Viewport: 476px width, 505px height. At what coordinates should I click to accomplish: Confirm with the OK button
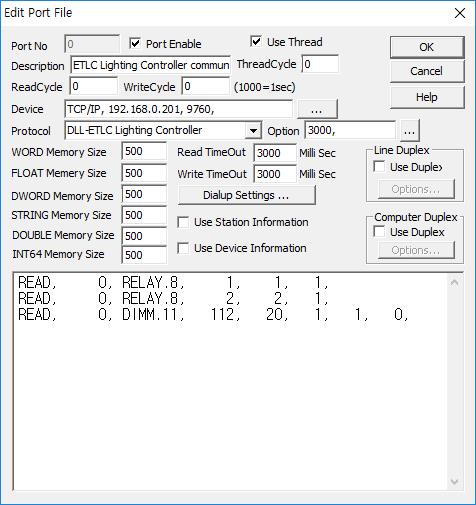point(427,47)
